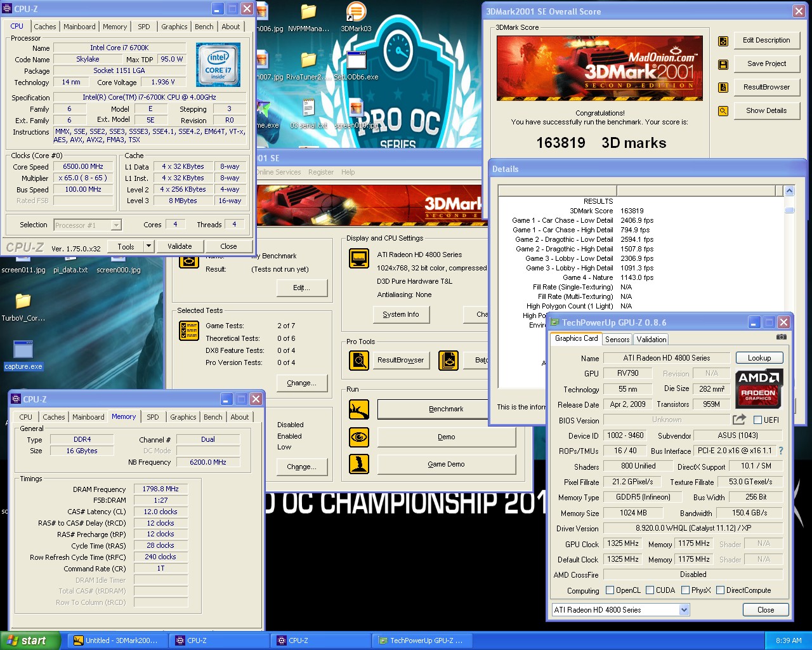
Task: Click the Show Details button
Action: pos(766,110)
